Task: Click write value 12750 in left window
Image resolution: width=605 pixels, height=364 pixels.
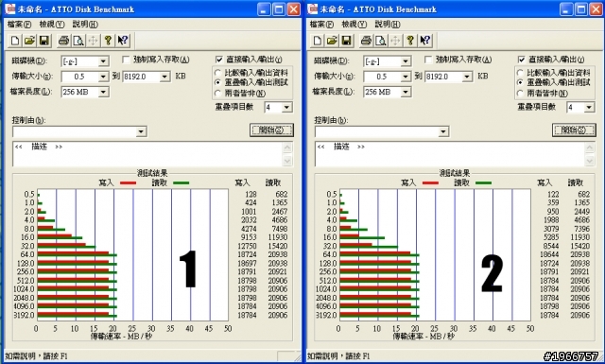Action: point(247,246)
